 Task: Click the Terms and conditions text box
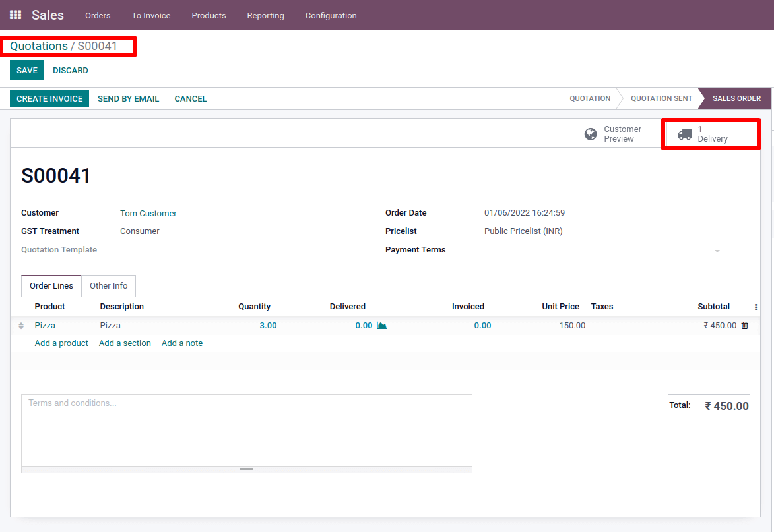[x=246, y=430]
